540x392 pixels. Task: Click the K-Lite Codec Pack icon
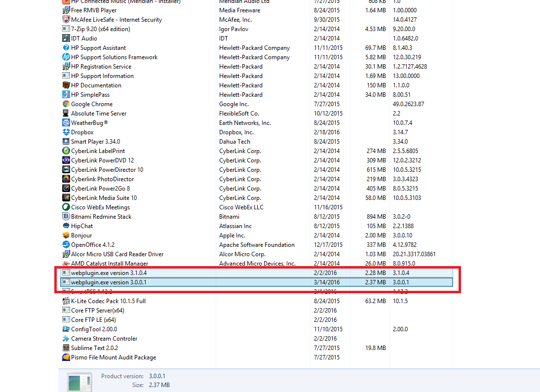[x=66, y=301]
